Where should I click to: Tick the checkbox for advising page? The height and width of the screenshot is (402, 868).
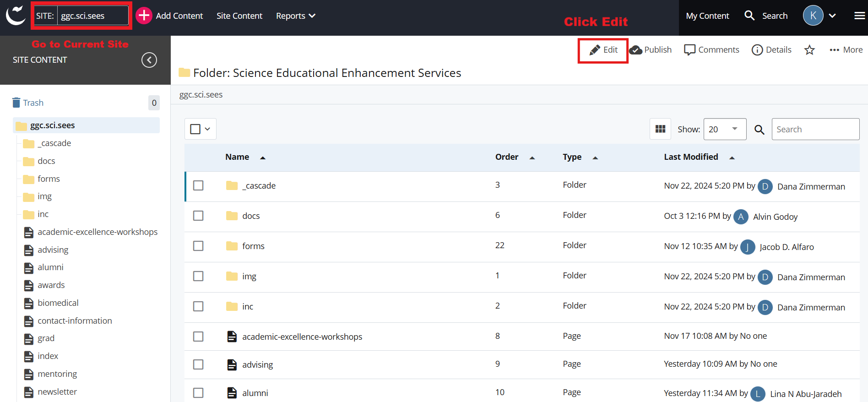pyautogui.click(x=198, y=364)
